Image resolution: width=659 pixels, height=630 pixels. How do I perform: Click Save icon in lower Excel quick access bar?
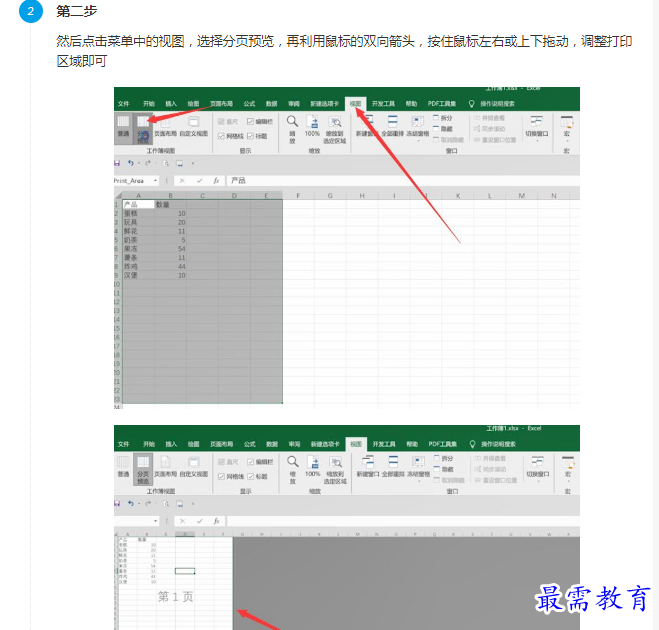[x=117, y=503]
